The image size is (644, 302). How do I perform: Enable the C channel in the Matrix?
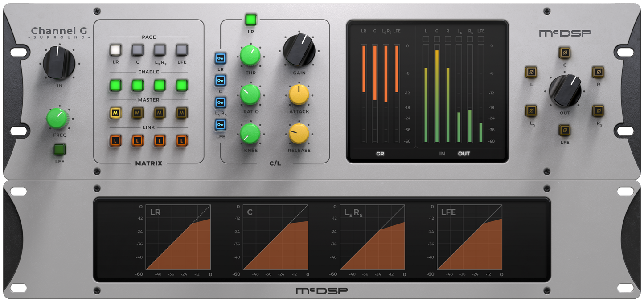137,85
